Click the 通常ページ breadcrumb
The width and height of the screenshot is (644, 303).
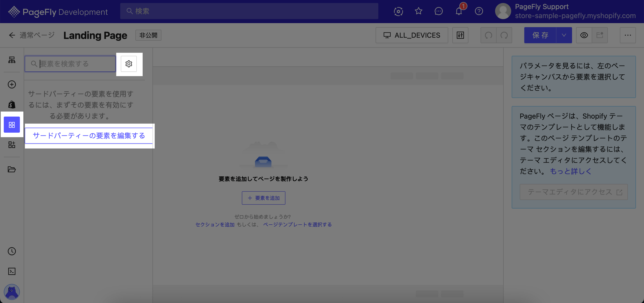pyautogui.click(x=37, y=35)
